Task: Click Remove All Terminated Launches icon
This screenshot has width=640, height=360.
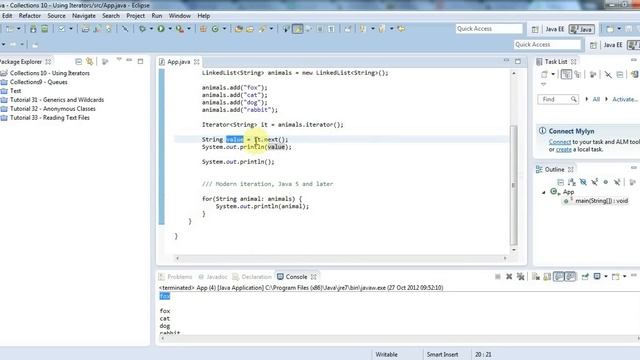Action: coord(520,277)
